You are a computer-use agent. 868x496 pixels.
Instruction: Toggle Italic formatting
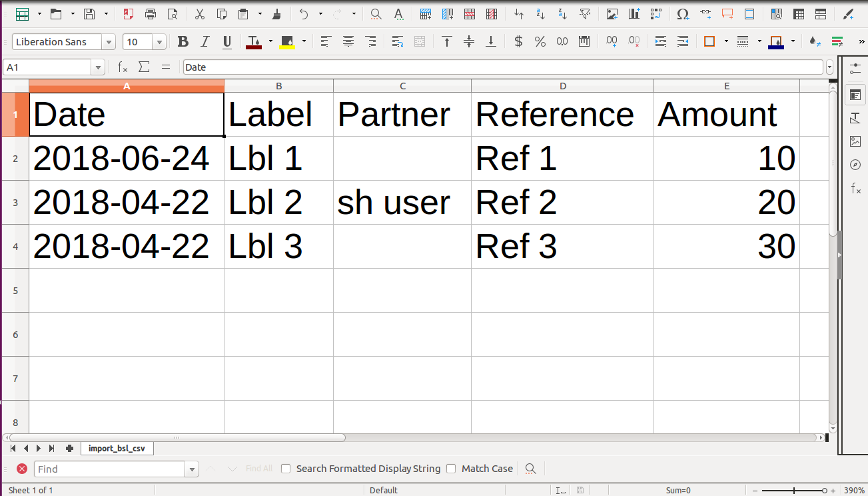point(205,41)
